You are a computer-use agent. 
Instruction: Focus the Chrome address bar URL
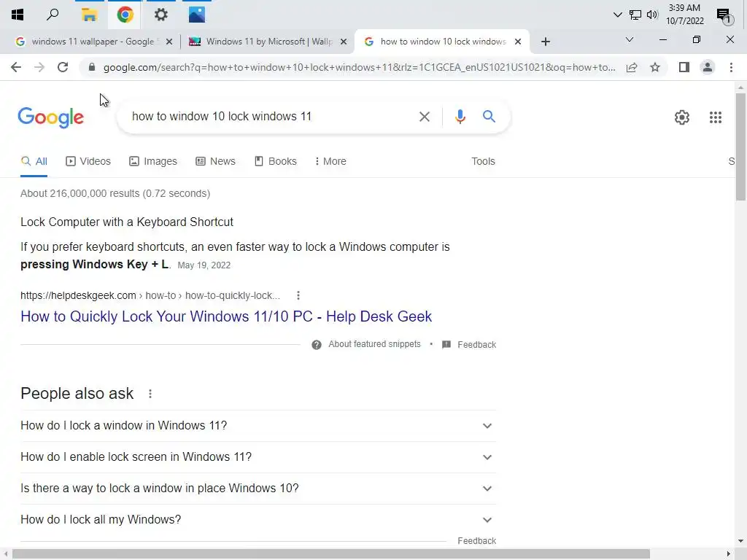[x=359, y=67]
